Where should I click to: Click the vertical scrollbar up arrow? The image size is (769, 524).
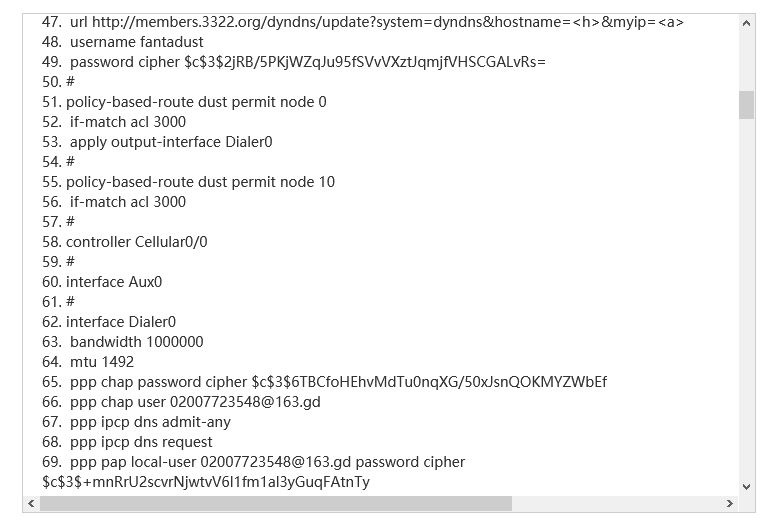click(x=746, y=22)
